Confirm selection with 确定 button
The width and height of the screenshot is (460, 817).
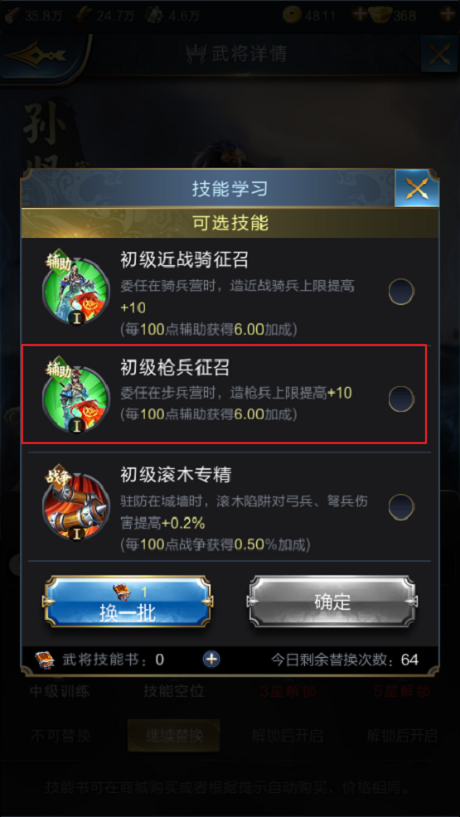click(332, 601)
